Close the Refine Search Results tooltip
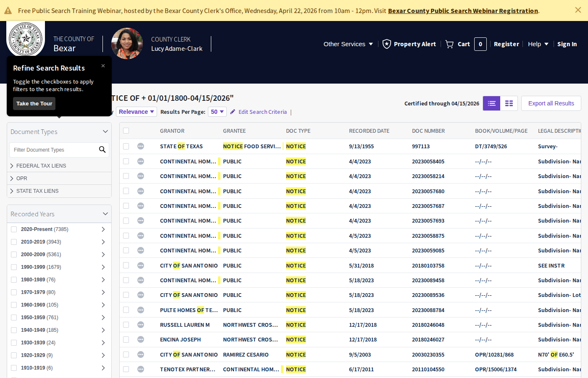The height and width of the screenshot is (378, 588). click(x=103, y=66)
